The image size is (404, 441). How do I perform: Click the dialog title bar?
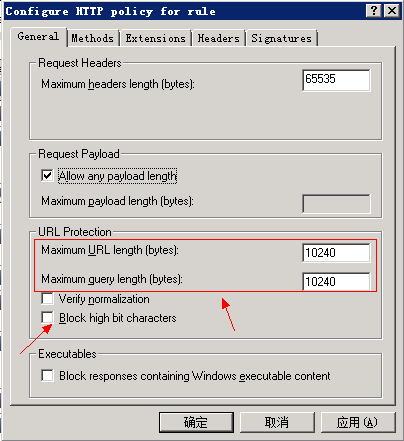click(x=183, y=11)
